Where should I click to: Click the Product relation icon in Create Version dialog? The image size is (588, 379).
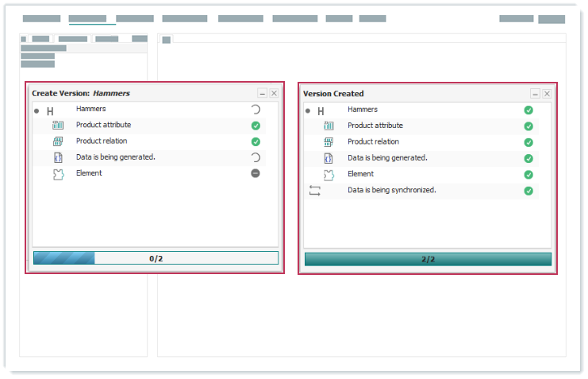[x=58, y=141]
